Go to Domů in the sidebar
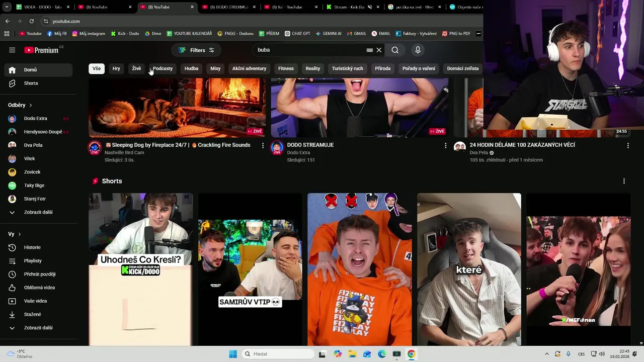644x362 pixels. click(38, 70)
